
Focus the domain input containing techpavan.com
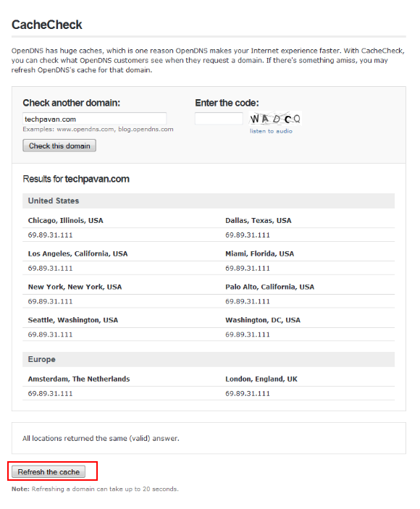[x=94, y=119]
